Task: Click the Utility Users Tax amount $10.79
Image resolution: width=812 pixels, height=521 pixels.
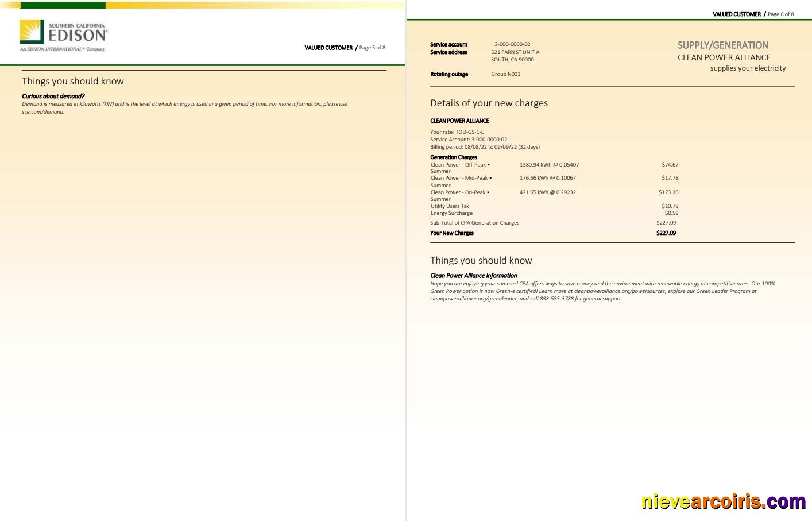Action: [670, 206]
